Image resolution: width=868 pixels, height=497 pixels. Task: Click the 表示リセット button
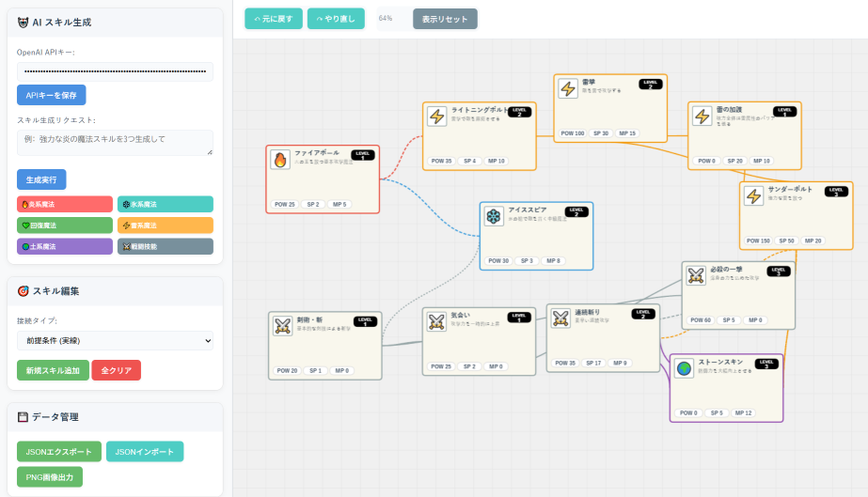click(445, 19)
